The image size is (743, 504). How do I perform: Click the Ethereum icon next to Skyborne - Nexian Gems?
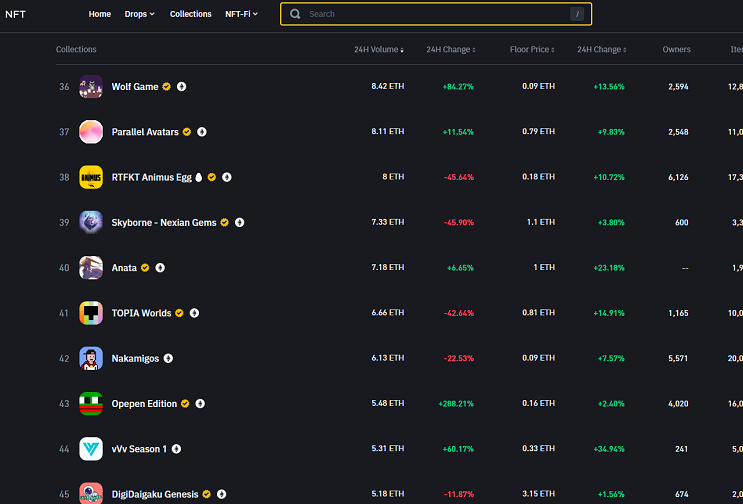(x=240, y=223)
